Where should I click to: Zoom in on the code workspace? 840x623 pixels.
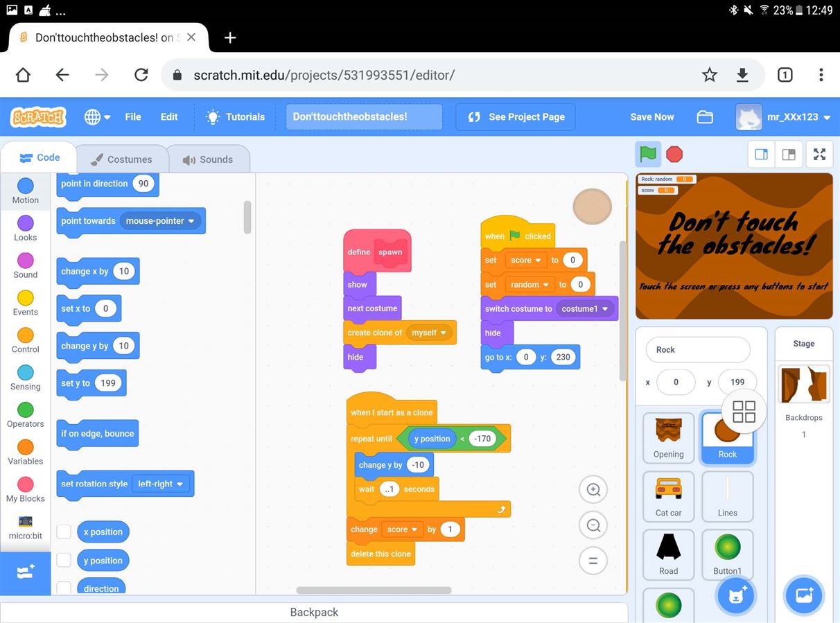[593, 489]
